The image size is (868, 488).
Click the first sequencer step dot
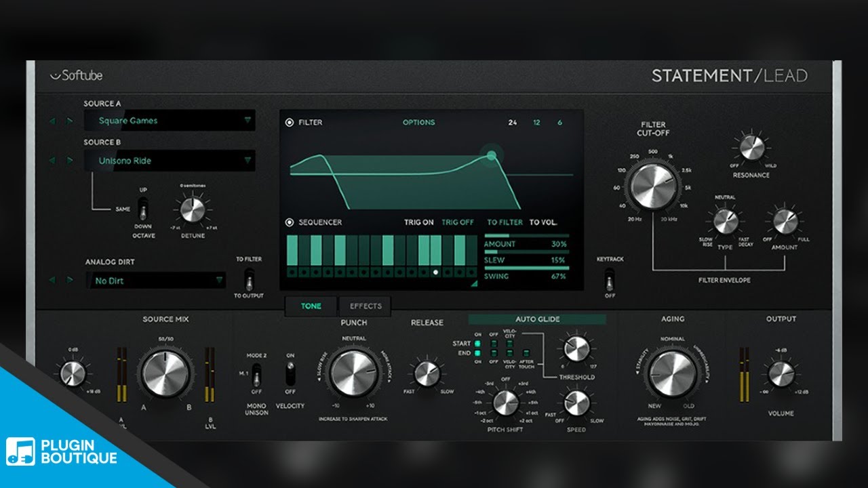[293, 272]
